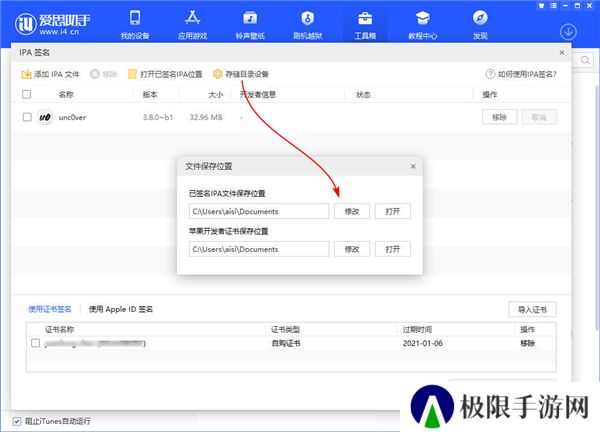Open signed IPA location 打开已签名IPA位置

pos(165,74)
